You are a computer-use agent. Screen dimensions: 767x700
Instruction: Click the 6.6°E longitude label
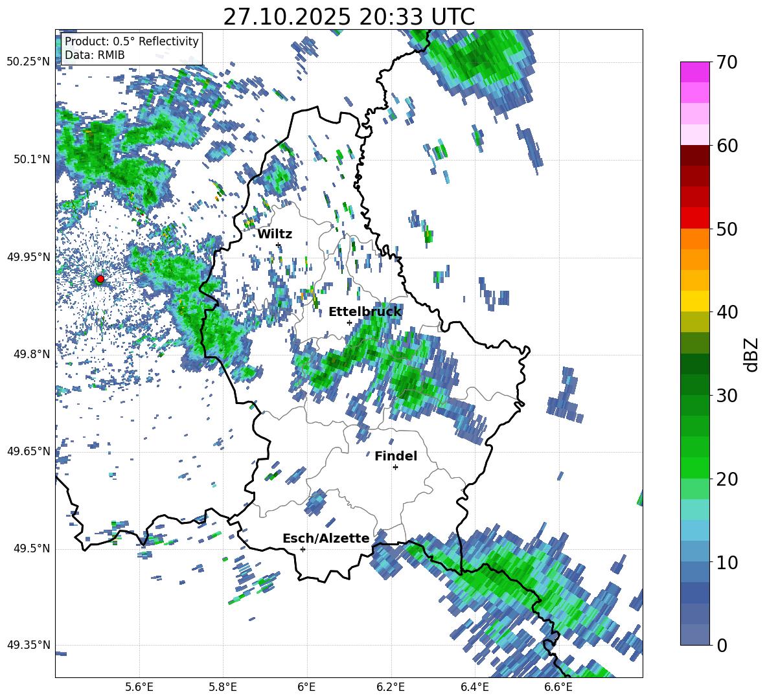point(558,687)
